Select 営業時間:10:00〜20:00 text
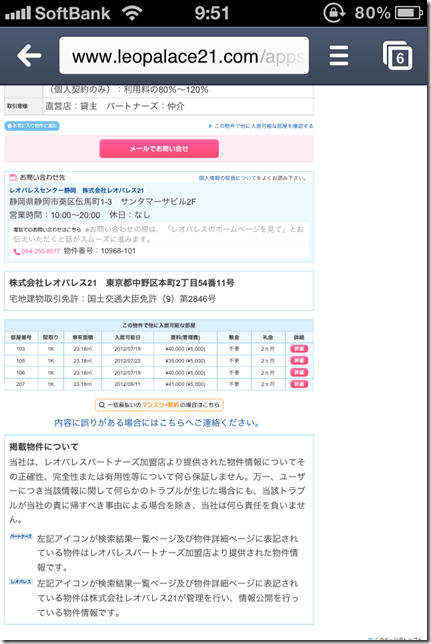The image size is (431, 644). 55,215
